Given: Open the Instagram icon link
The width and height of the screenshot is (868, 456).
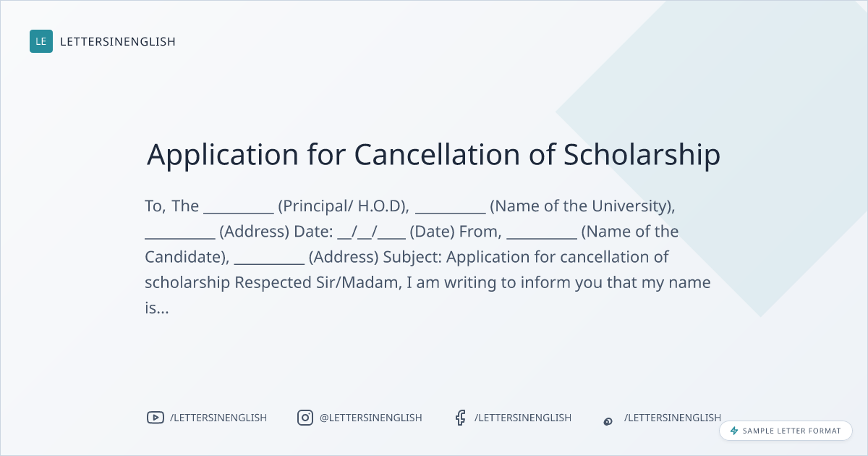Looking at the screenshot, I should [305, 418].
